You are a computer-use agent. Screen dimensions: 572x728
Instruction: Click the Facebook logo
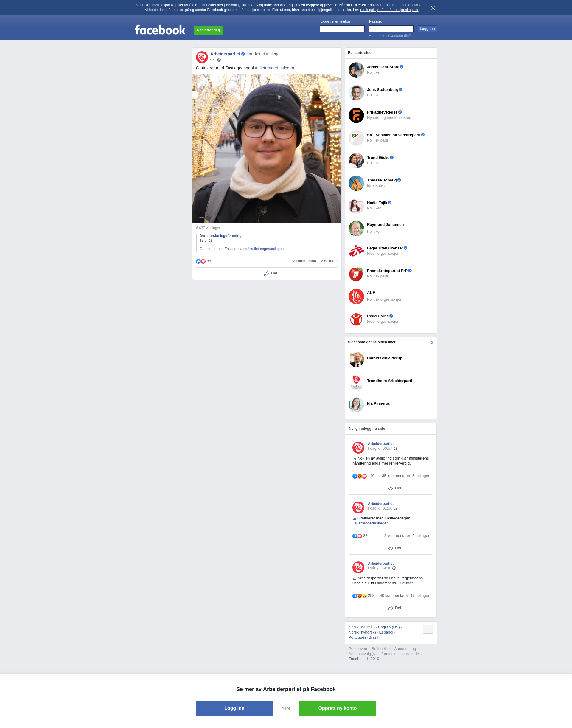point(160,30)
